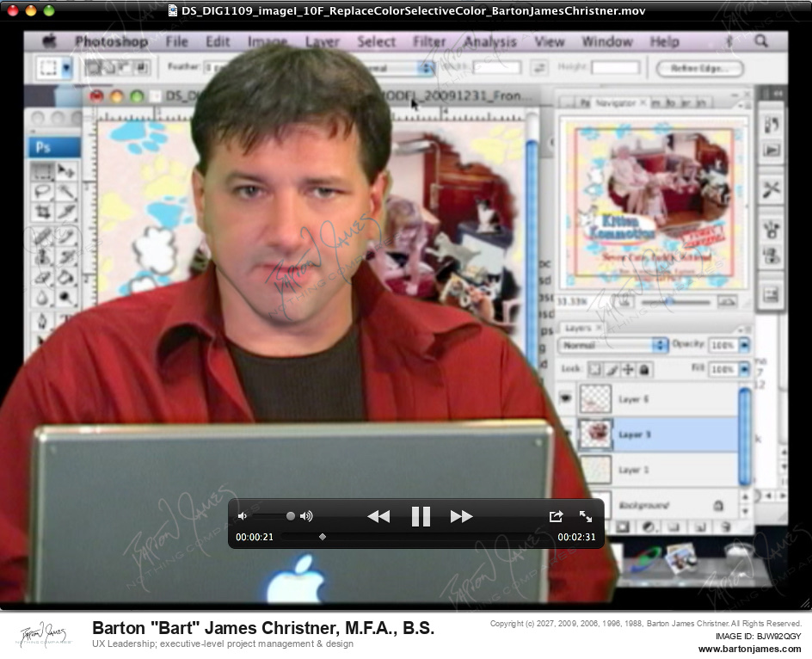Image resolution: width=812 pixels, height=659 pixels.
Task: Mute audio using the small speaker icon
Action: click(242, 516)
